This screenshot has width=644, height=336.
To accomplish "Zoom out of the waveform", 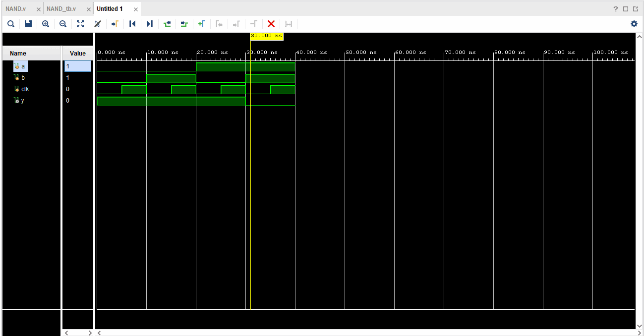I will 63,24.
